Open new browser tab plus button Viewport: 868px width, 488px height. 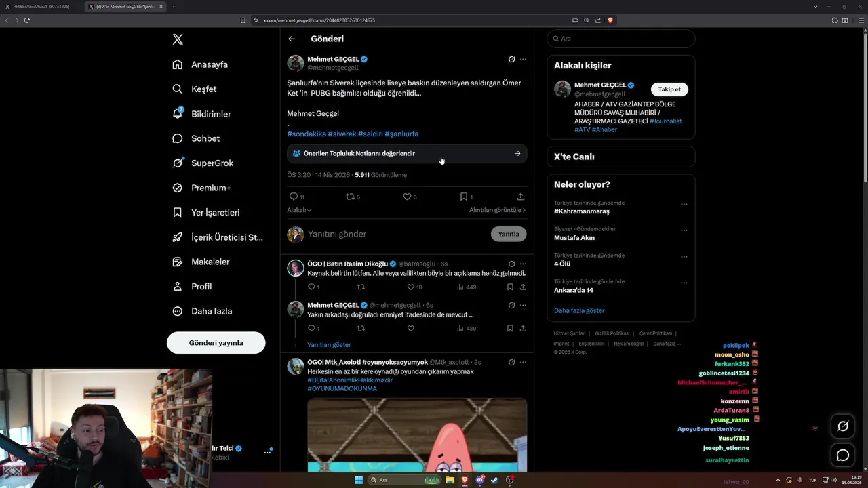[x=174, y=6]
